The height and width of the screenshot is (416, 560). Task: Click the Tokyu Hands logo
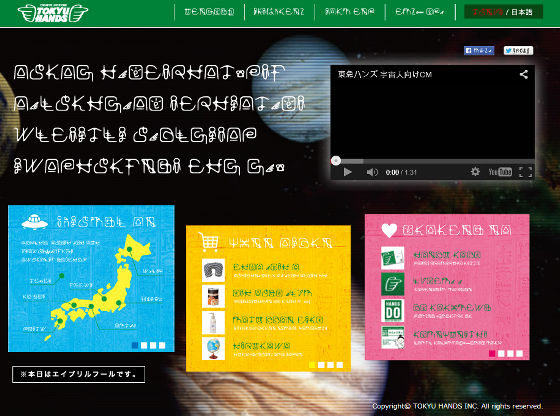point(52,13)
